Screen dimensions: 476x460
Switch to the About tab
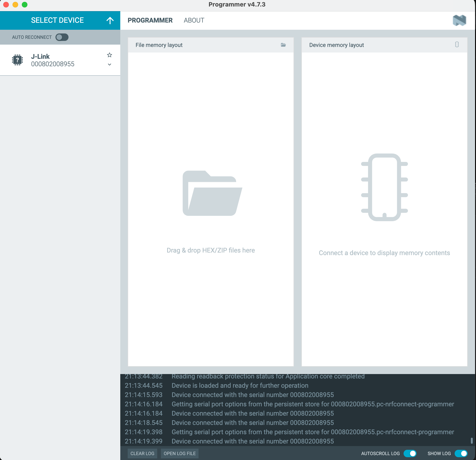[x=194, y=20]
